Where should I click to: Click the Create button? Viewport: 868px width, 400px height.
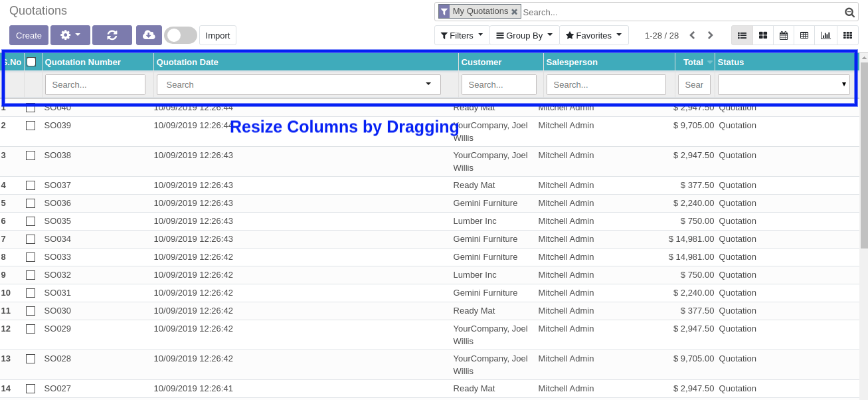[29, 35]
